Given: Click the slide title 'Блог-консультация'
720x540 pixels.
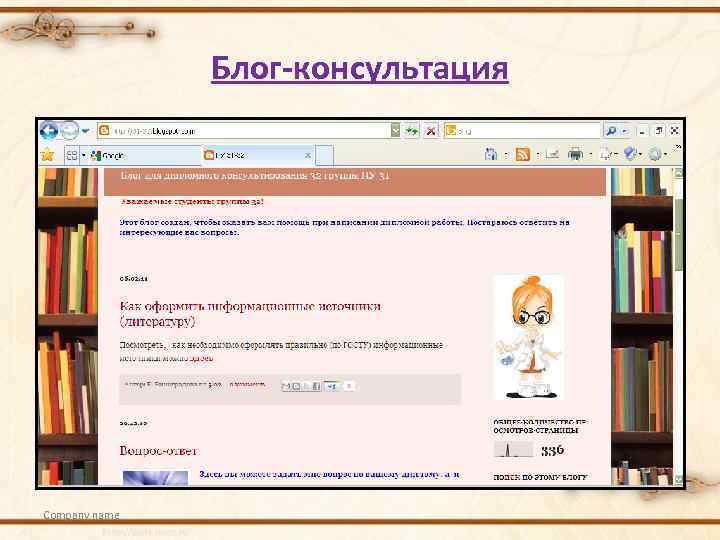Looking at the screenshot, I should [x=360, y=69].
